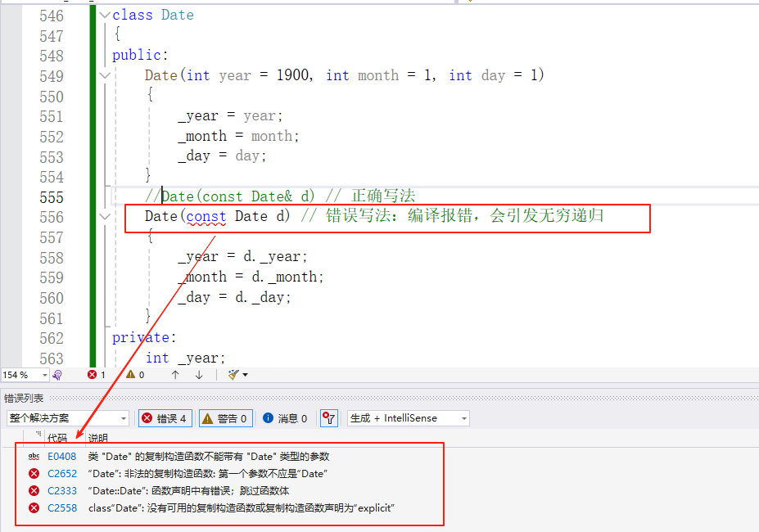This screenshot has height=532, width=759.
Task: Toggle the 警告 0 filter button
Action: pos(225,418)
